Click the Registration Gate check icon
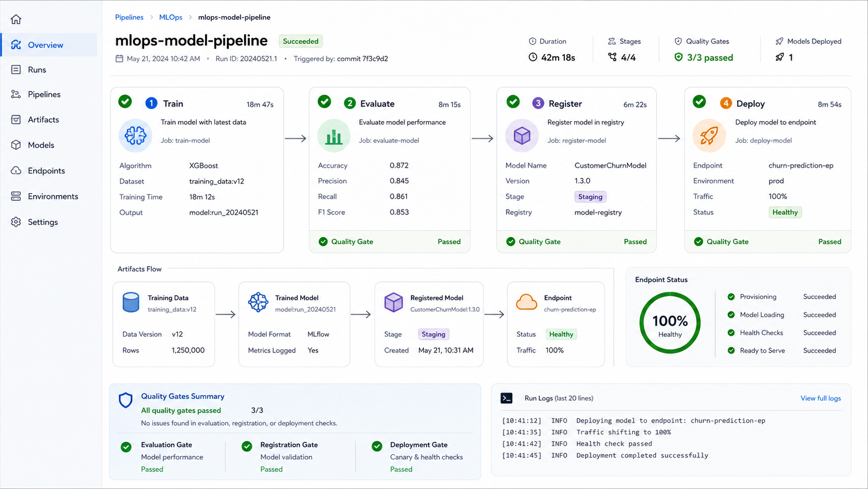Viewport: 868px width, 489px height. tap(247, 446)
